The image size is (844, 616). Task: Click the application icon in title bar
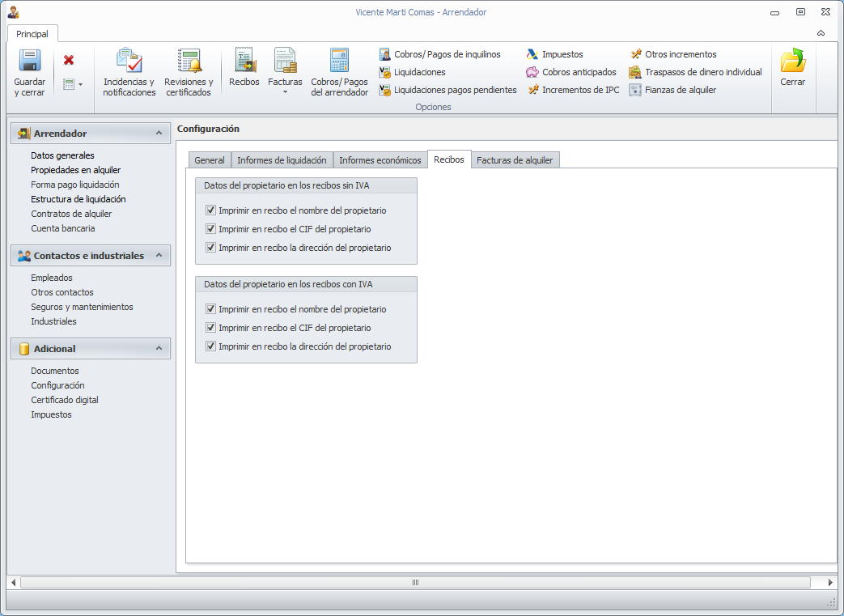(x=14, y=12)
